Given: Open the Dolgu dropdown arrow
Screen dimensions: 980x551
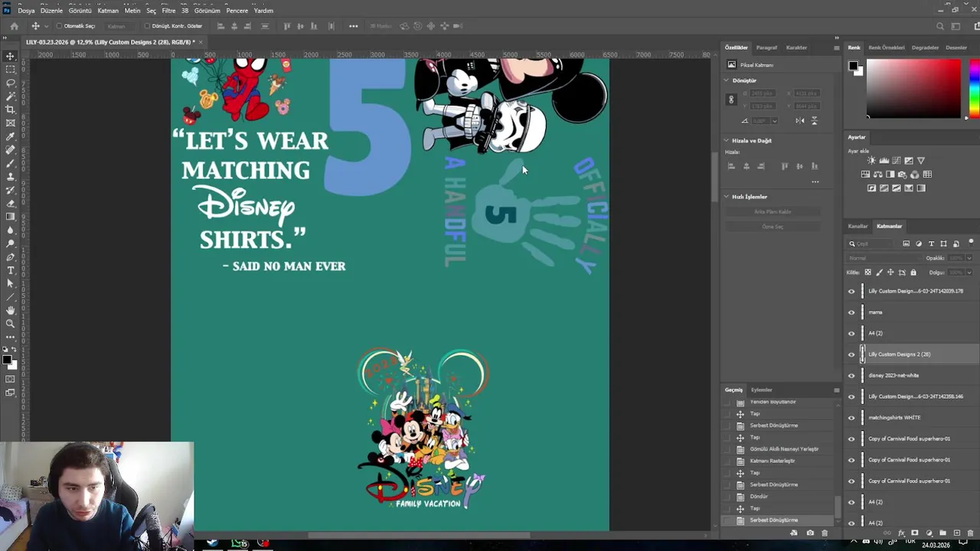Looking at the screenshot, I should [x=969, y=272].
